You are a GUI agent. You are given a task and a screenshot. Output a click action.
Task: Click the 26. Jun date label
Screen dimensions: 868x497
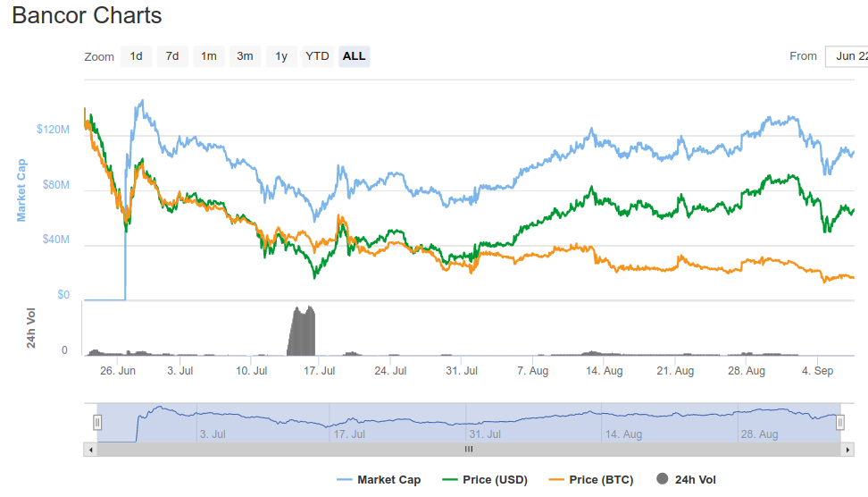(118, 371)
